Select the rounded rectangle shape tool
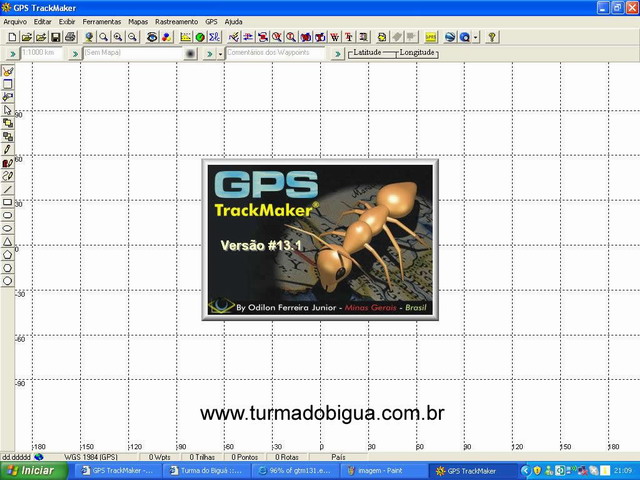 pyautogui.click(x=7, y=215)
